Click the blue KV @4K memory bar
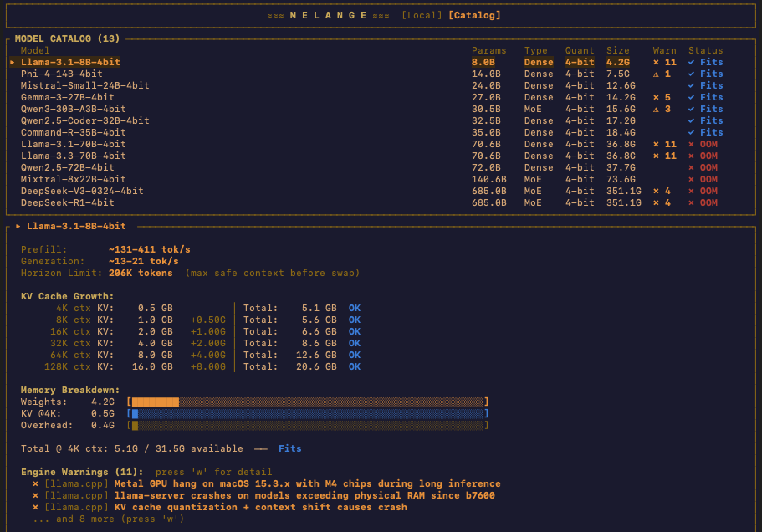 (134, 413)
